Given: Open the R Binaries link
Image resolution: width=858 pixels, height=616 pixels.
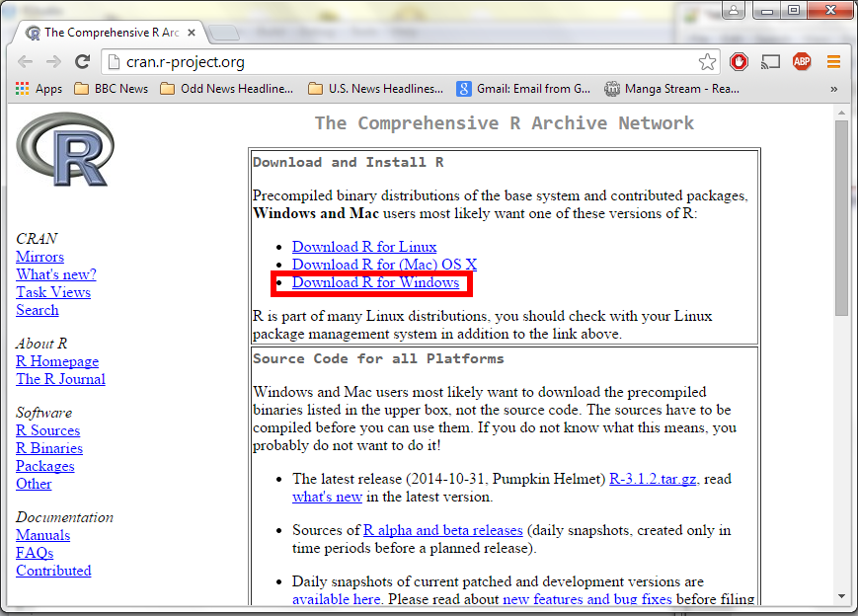Looking at the screenshot, I should pyautogui.click(x=49, y=448).
